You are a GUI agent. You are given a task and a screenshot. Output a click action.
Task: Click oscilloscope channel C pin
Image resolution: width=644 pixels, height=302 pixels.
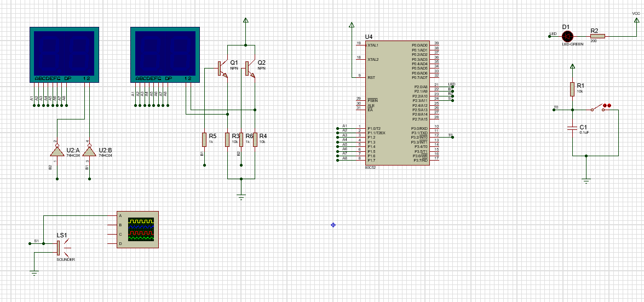click(113, 234)
